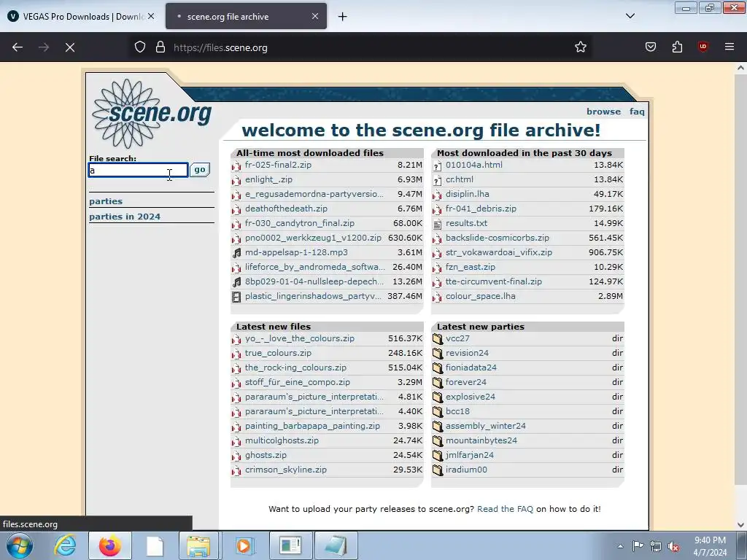
Task: Open the Windows Start menu
Action: coord(20,546)
